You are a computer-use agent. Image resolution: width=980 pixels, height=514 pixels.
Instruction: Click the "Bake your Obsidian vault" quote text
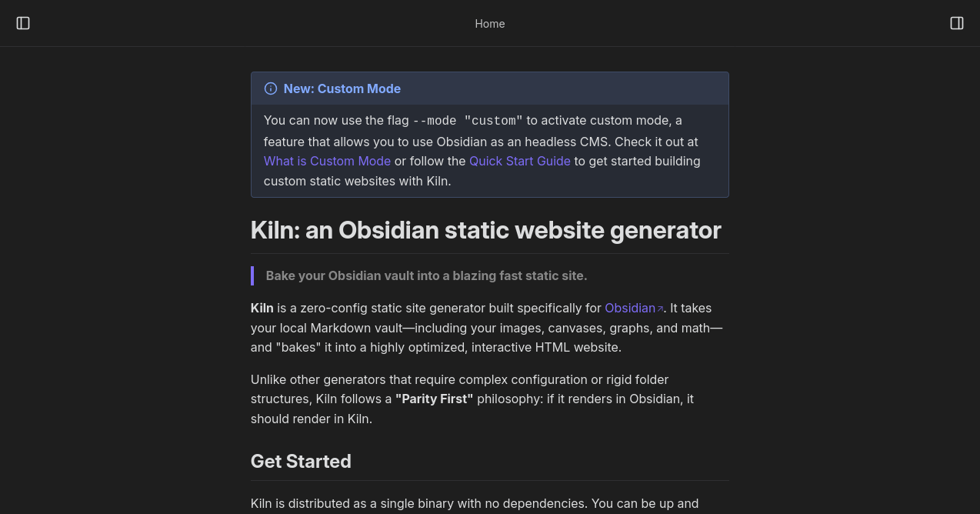[426, 275]
